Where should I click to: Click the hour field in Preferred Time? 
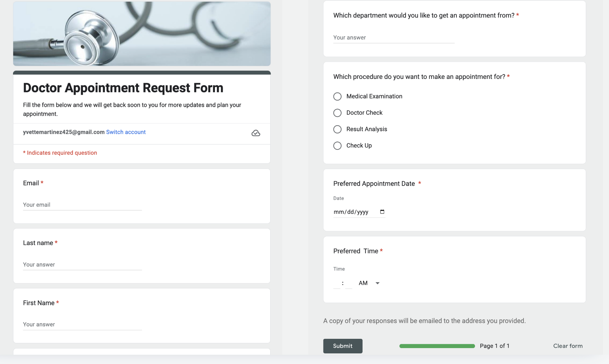(337, 283)
